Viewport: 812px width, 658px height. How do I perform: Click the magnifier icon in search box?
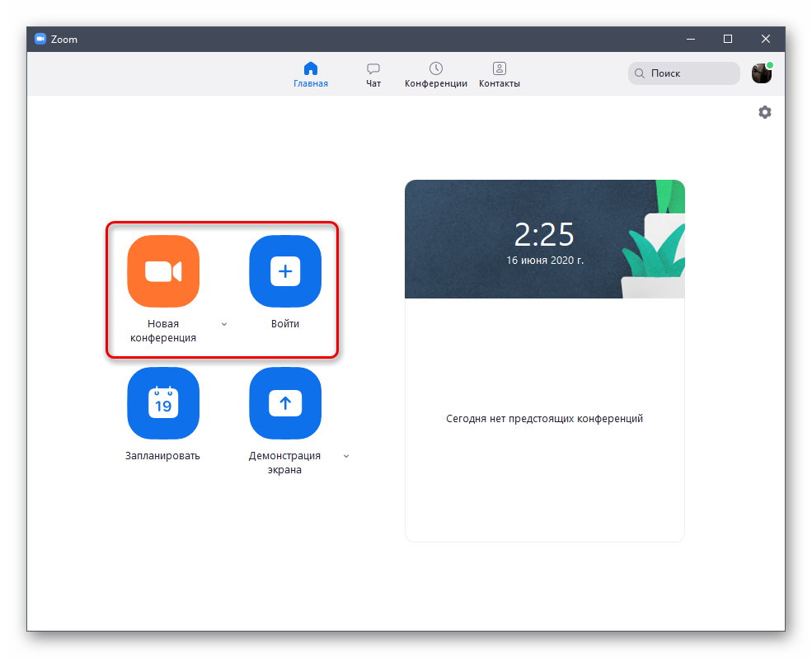tap(640, 73)
